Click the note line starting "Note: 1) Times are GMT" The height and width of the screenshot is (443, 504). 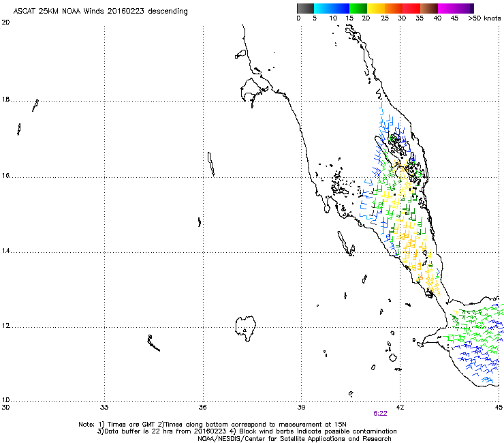[212, 425]
